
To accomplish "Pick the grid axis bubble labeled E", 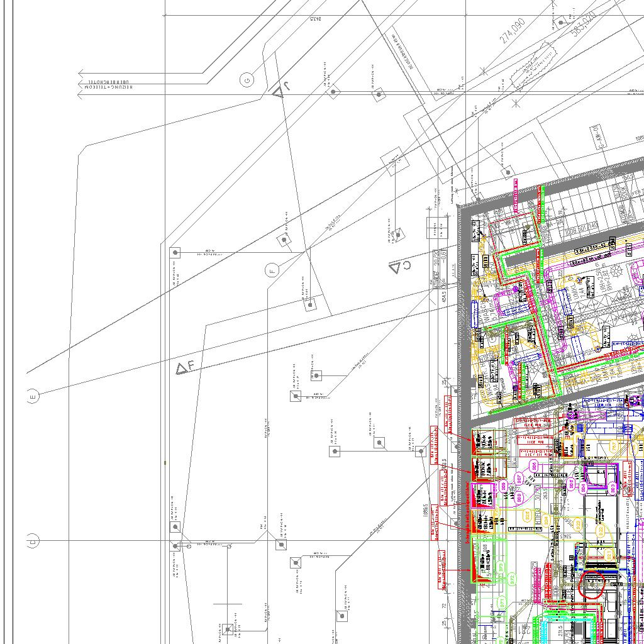I will tap(33, 396).
